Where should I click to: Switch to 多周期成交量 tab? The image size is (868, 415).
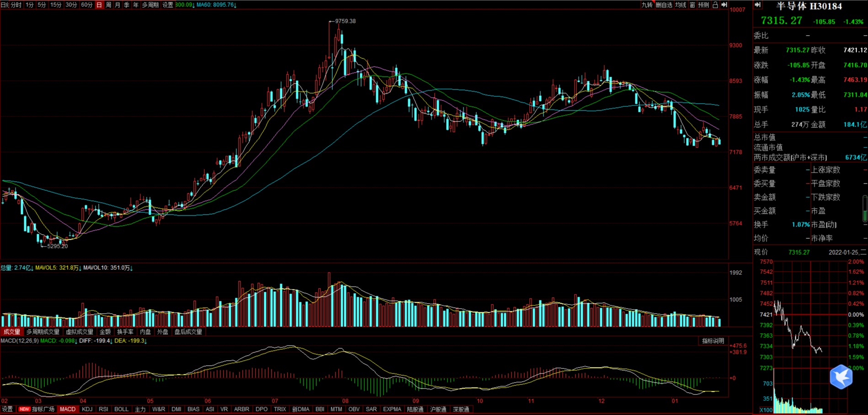(x=43, y=332)
